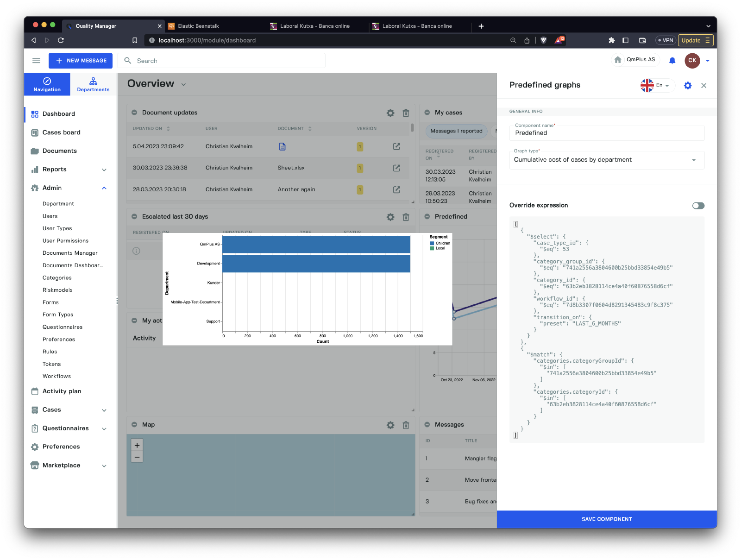Viewport: 741px width, 560px height.
Task: Enable the Override expression toggle
Action: coord(698,206)
